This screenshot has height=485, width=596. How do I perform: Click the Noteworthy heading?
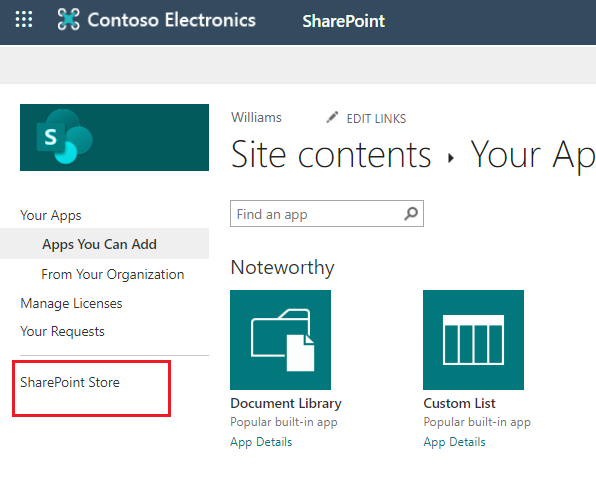282,267
